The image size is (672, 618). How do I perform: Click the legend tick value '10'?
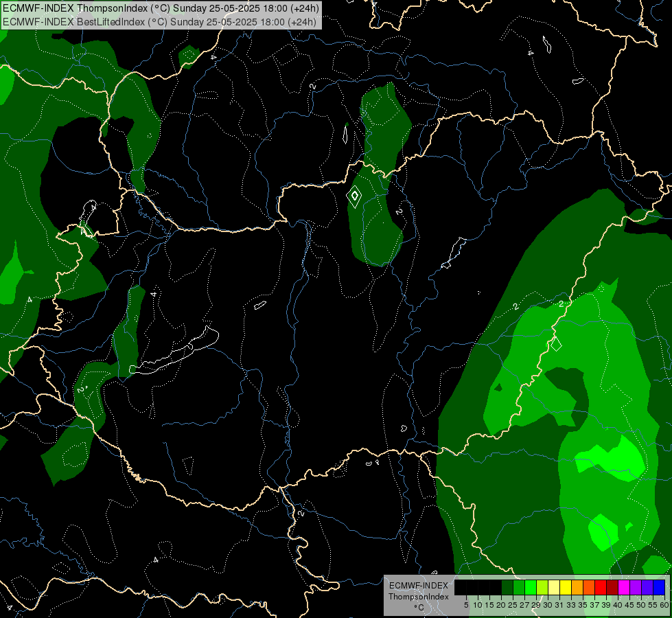pos(478,605)
